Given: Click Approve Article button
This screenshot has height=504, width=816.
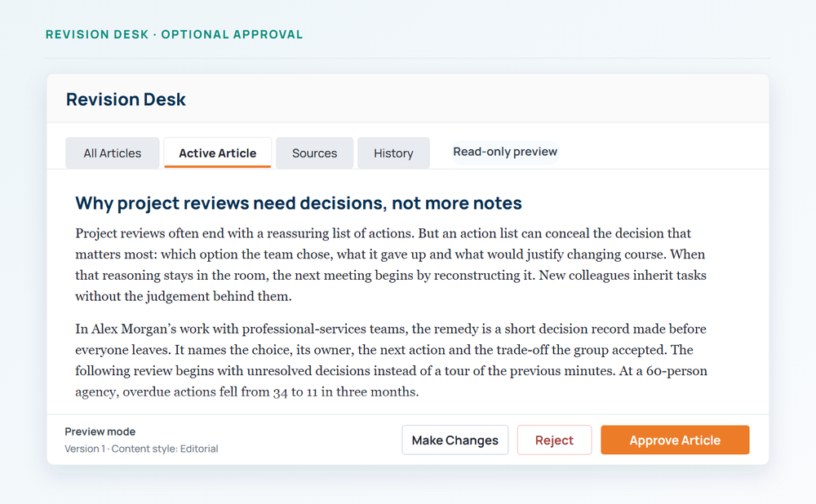Looking at the screenshot, I should [675, 440].
